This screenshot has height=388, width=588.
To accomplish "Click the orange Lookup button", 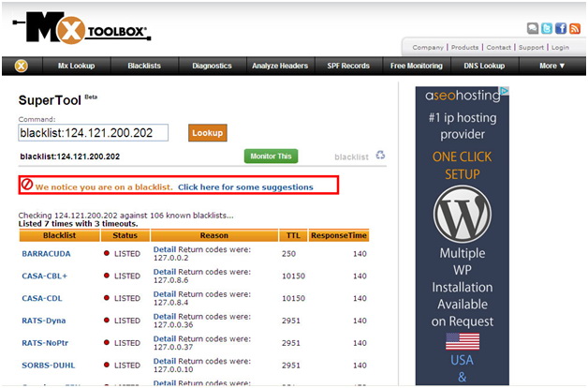I will [x=207, y=133].
